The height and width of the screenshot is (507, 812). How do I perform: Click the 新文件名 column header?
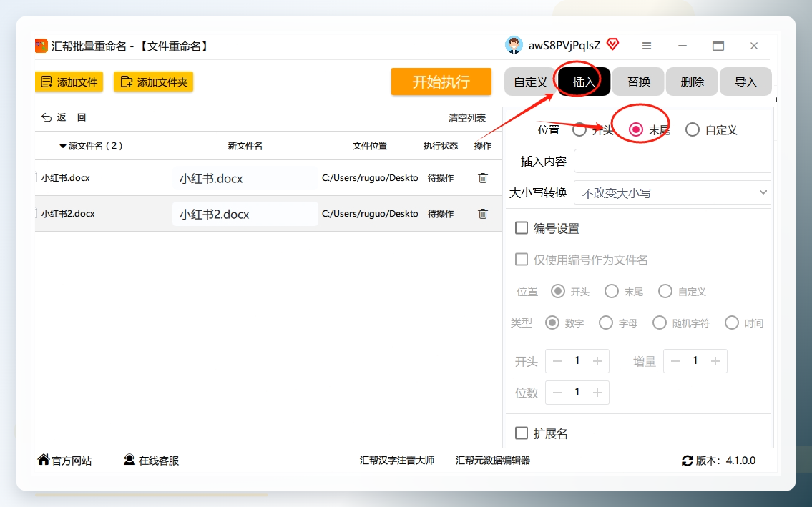pos(245,146)
